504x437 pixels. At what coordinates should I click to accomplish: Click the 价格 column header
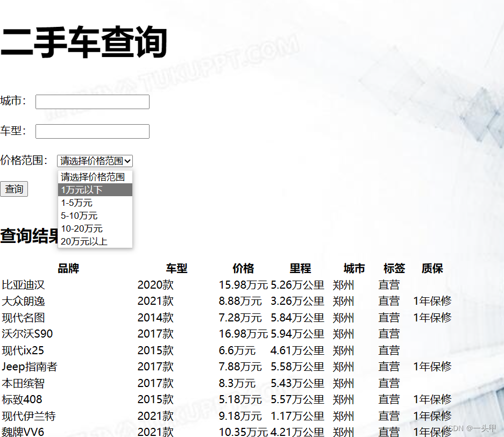[x=243, y=268]
